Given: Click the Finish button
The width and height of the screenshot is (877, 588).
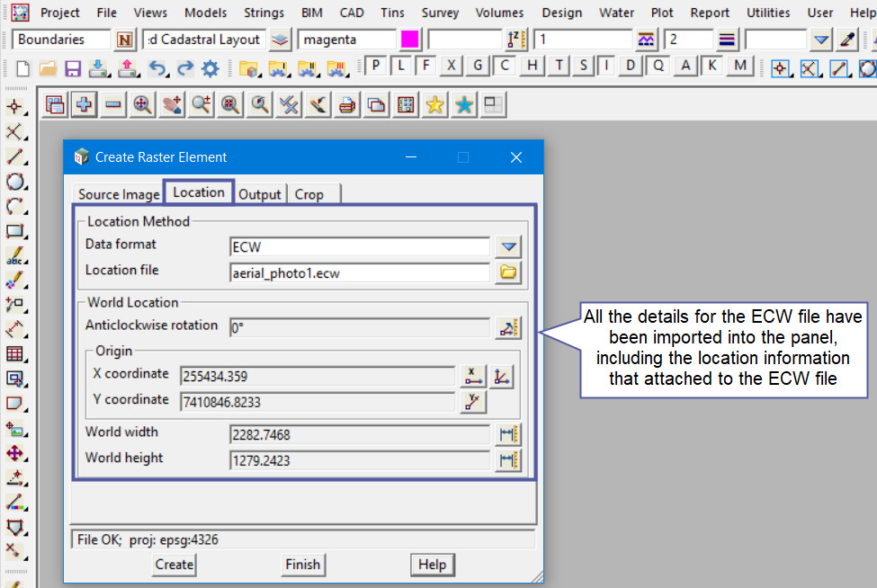Looking at the screenshot, I should (x=302, y=565).
